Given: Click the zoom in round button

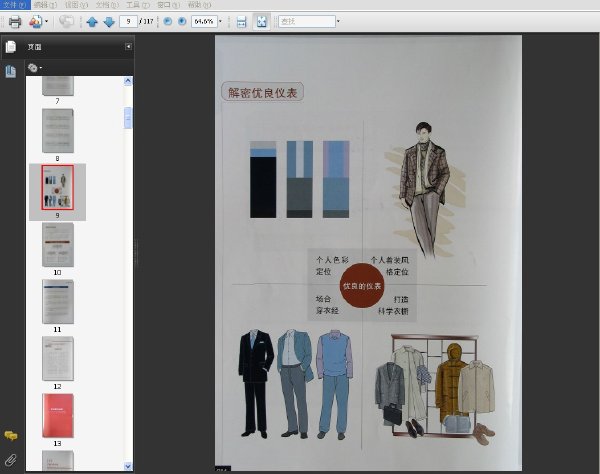Looking at the screenshot, I should 182,21.
